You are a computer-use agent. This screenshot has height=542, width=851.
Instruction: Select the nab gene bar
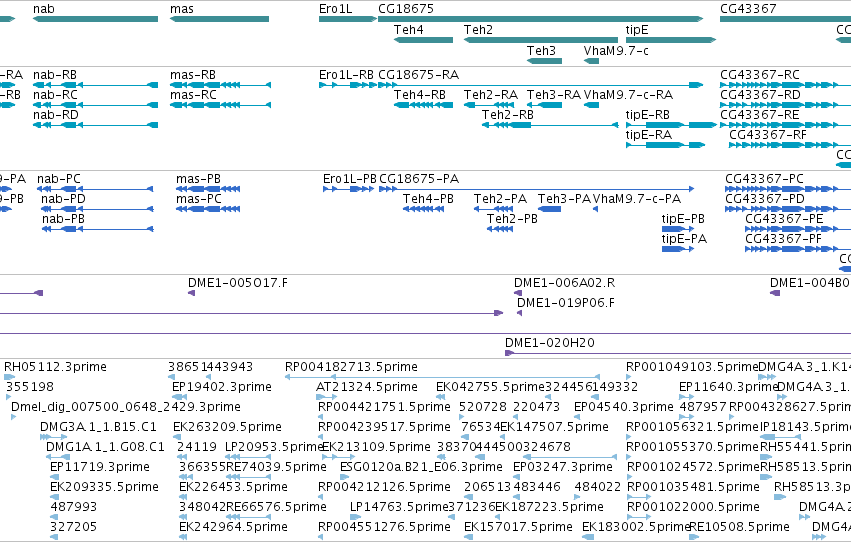[x=96, y=19]
